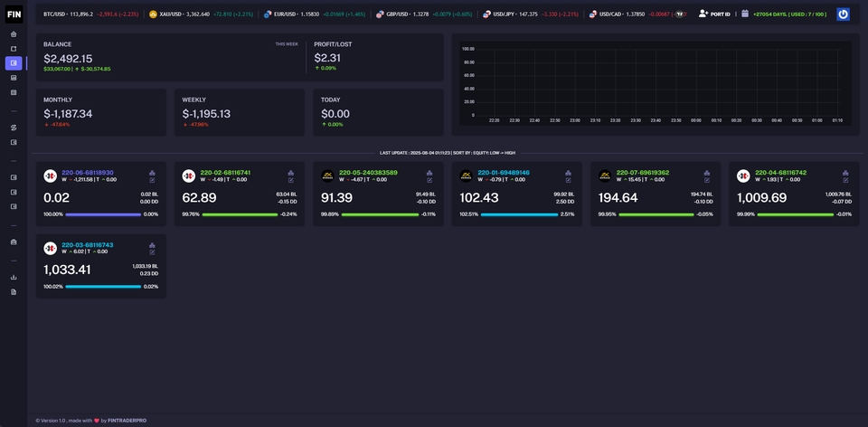Click the 'SORT BY : EQUITY: LOW → HIGH' label
Image resolution: width=868 pixels, height=427 pixels.
[485, 152]
